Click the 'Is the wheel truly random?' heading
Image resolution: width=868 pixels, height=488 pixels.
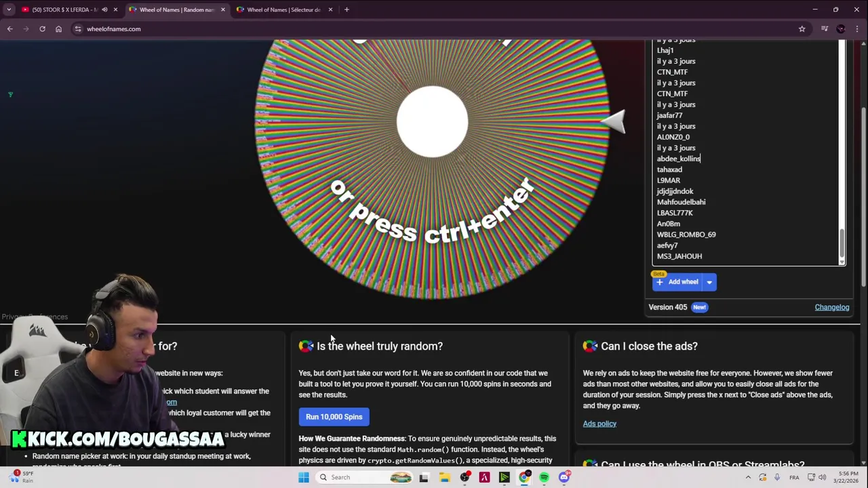(x=379, y=346)
